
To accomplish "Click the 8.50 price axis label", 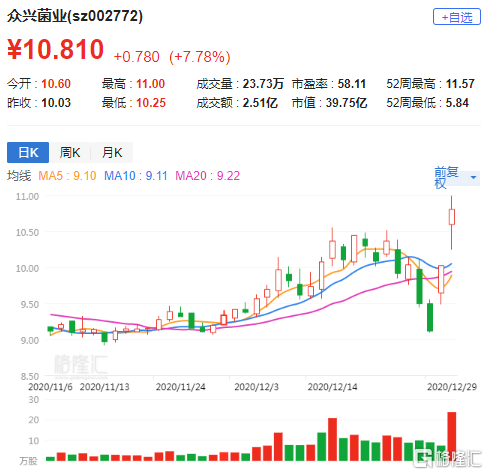I will 29,376.
